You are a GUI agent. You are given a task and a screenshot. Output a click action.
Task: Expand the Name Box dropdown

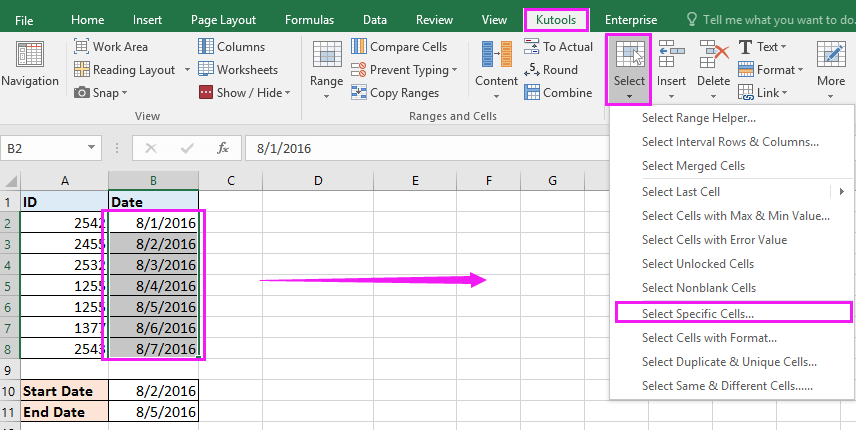91,148
